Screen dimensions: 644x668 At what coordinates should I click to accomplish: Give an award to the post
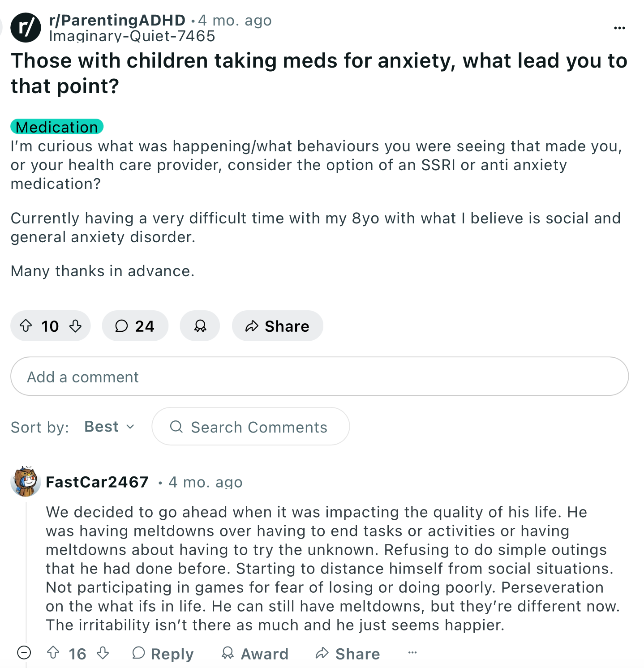pos(200,325)
